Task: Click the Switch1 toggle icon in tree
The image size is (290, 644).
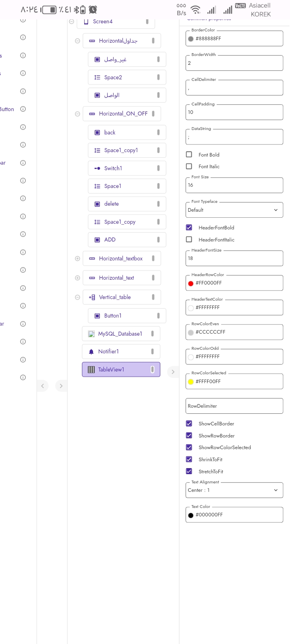Action: pyautogui.click(x=97, y=168)
